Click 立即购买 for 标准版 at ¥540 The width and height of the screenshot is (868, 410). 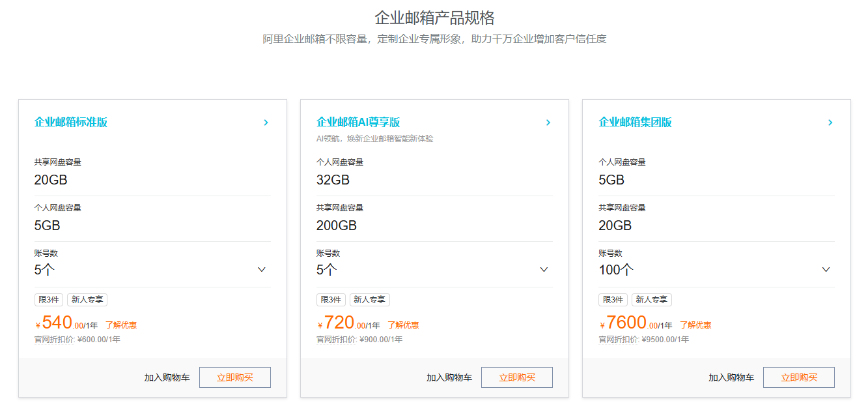(235, 377)
